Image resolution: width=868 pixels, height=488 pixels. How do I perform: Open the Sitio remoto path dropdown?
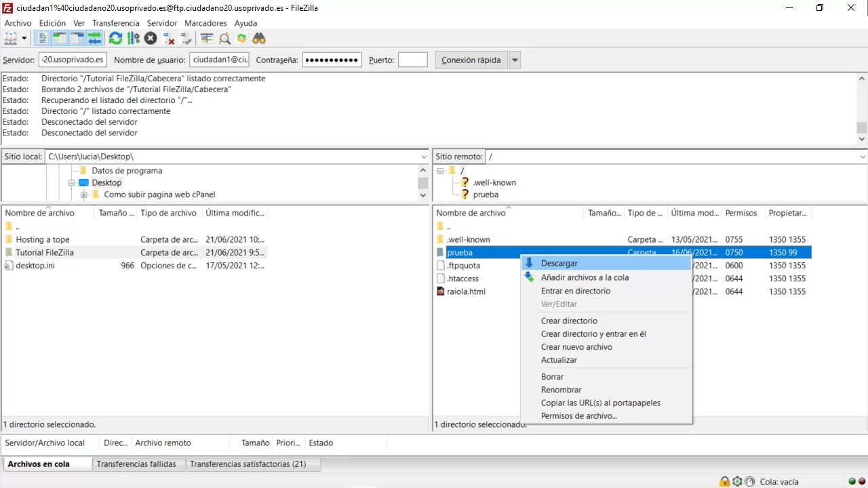(x=862, y=157)
